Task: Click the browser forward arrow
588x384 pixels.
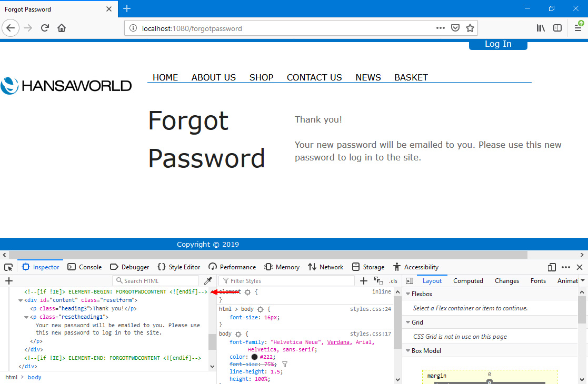Action: (x=28, y=28)
